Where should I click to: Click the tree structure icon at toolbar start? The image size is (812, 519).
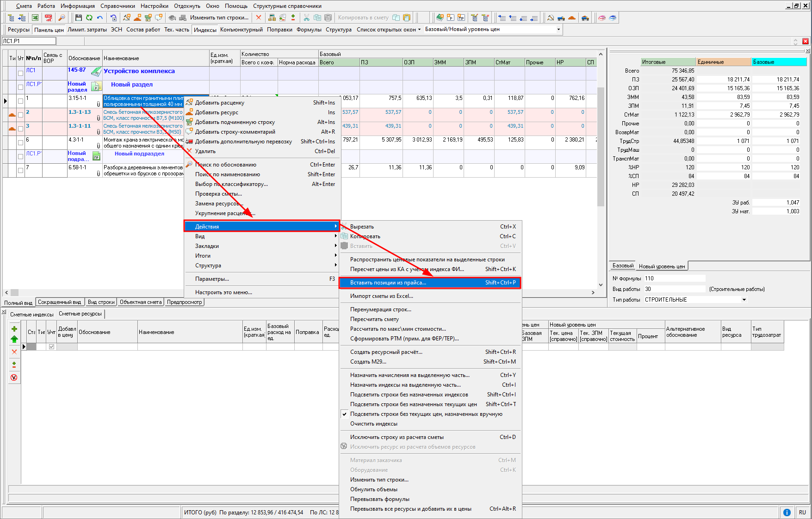[11, 18]
